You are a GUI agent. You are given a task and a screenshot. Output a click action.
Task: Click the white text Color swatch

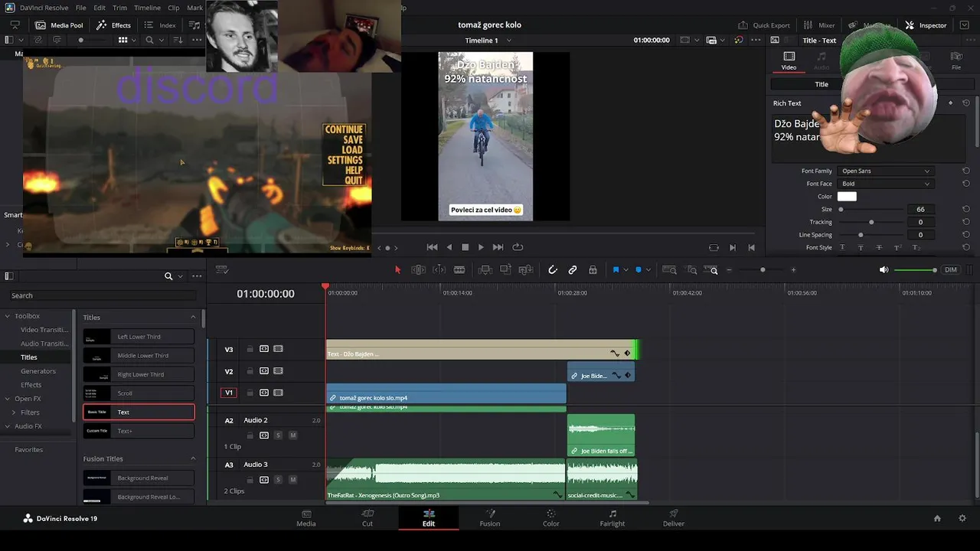(x=847, y=197)
